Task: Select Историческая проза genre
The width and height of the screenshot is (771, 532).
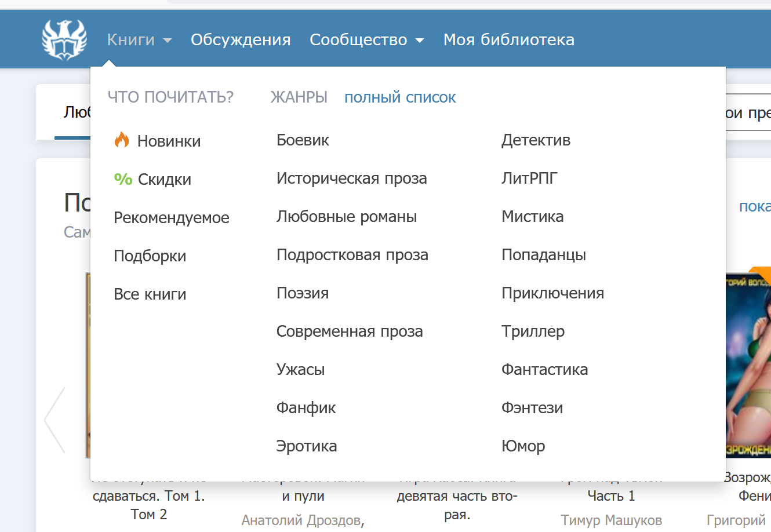Action: click(351, 178)
